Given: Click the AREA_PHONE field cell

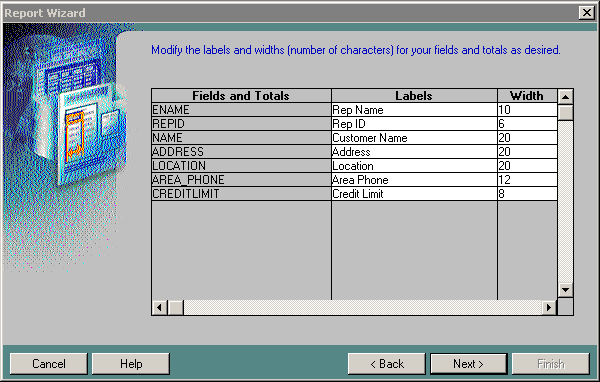Looking at the screenshot, I should click(241, 180).
